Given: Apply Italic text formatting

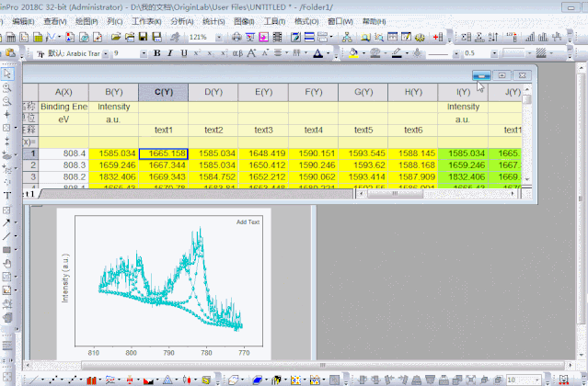Looking at the screenshot, I should (x=170, y=53).
